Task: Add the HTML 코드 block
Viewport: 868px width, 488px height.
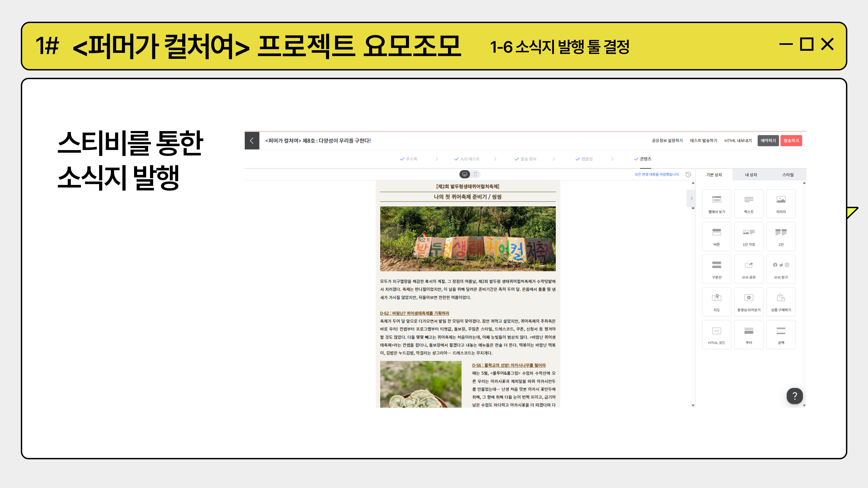Action: pos(716,334)
